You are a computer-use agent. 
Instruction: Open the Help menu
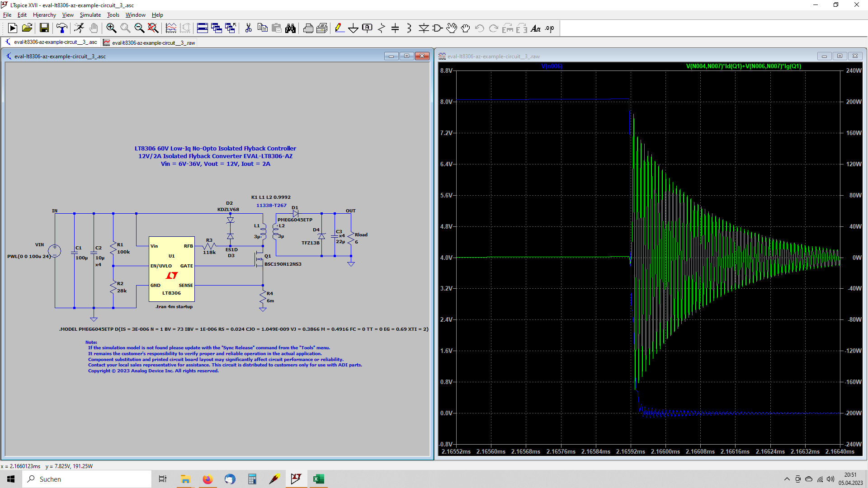157,15
